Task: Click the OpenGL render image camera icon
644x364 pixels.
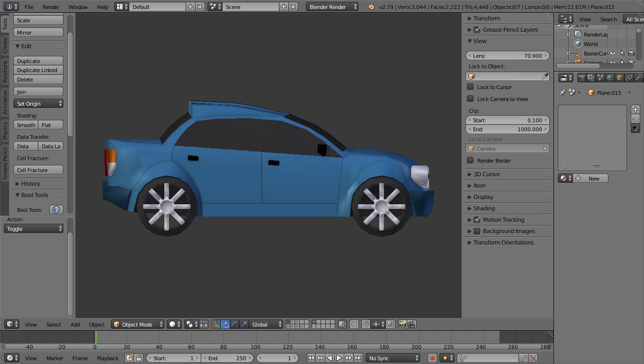Action: point(402,324)
